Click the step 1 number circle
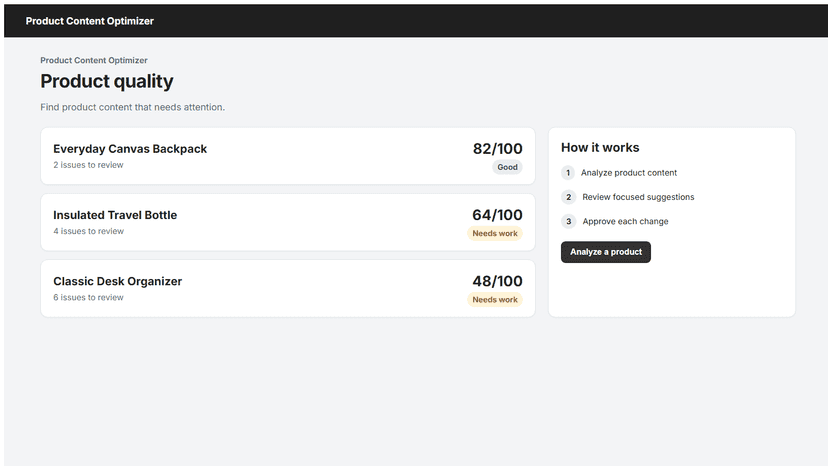 [x=568, y=173]
